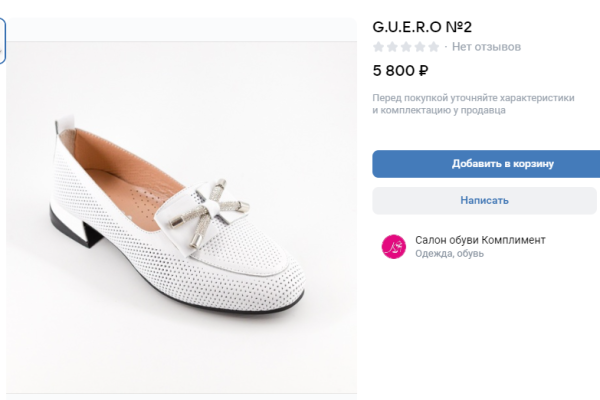Select the third rating star

406,47
